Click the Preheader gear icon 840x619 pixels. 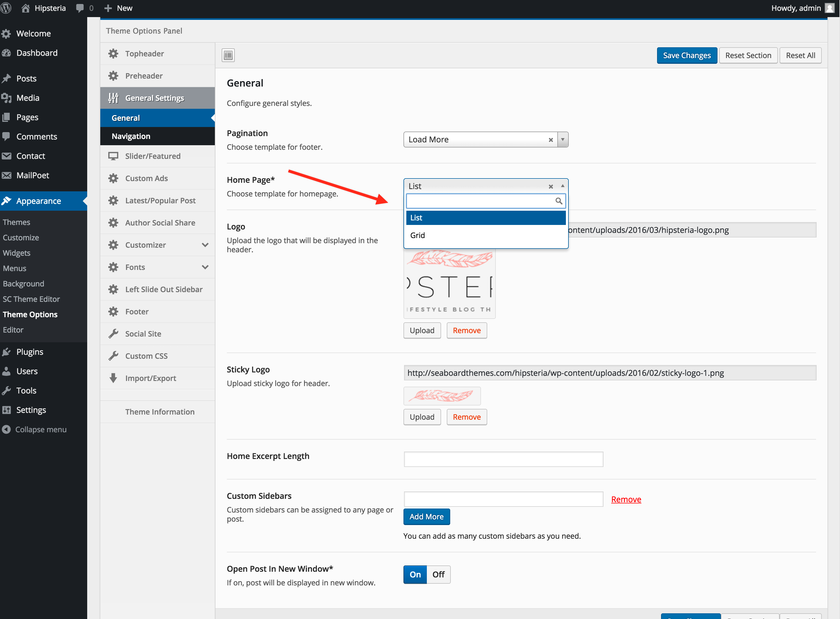[x=113, y=76]
